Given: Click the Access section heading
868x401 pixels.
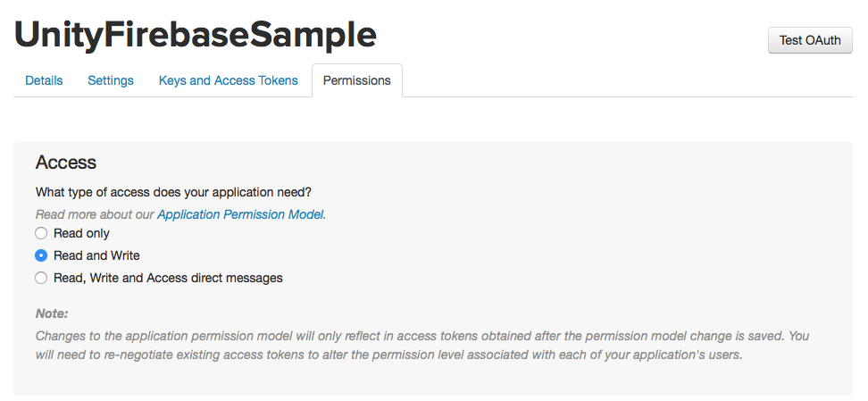Looking at the screenshot, I should [x=65, y=163].
